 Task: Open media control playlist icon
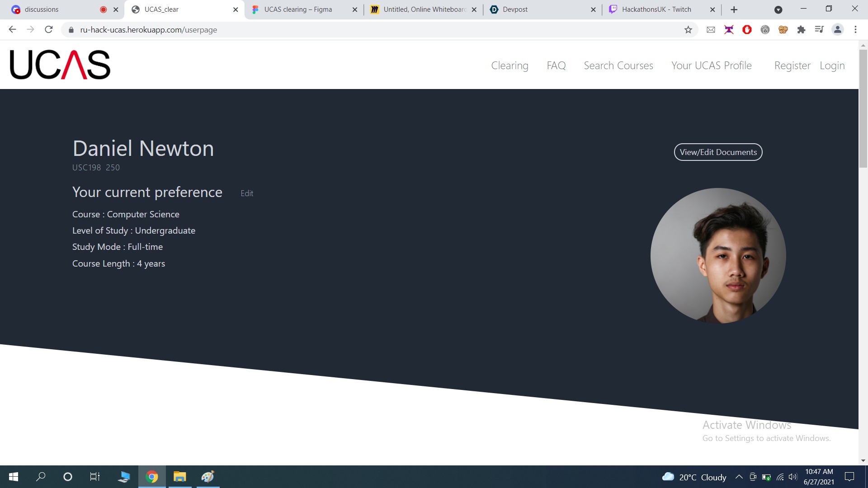[x=819, y=30]
